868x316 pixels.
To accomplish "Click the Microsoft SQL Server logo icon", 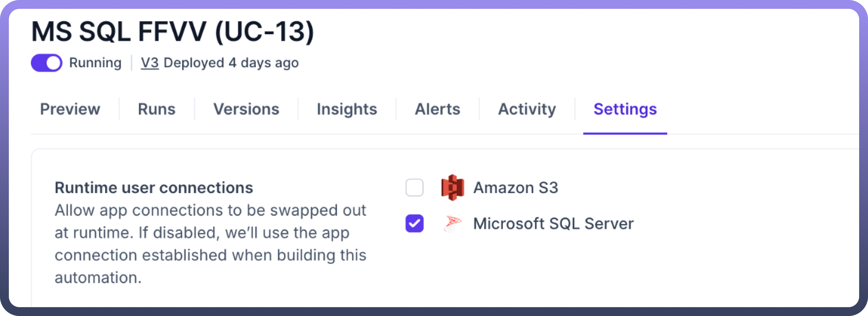I will pyautogui.click(x=453, y=223).
